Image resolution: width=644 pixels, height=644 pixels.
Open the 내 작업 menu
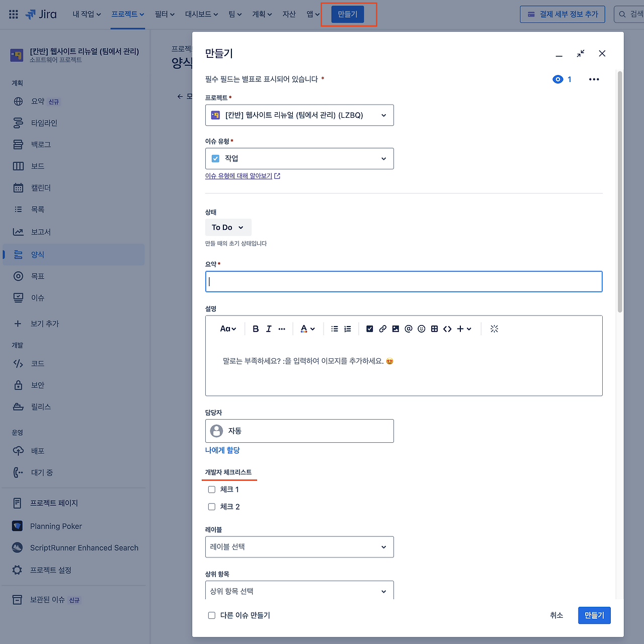coord(87,14)
